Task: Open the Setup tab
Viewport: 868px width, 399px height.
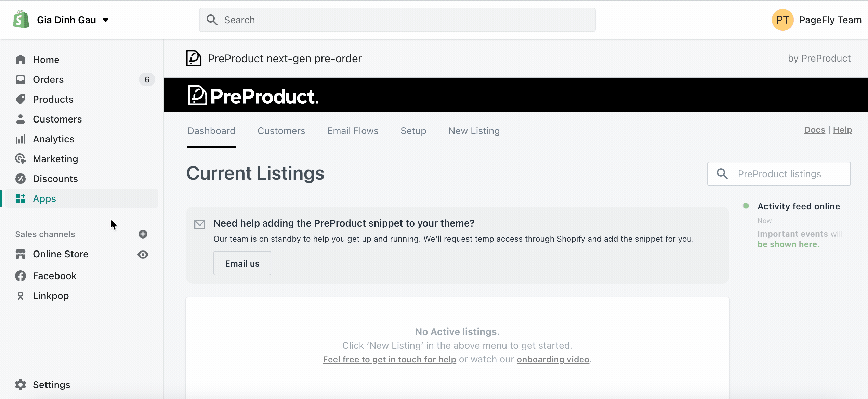Action: 413,131
